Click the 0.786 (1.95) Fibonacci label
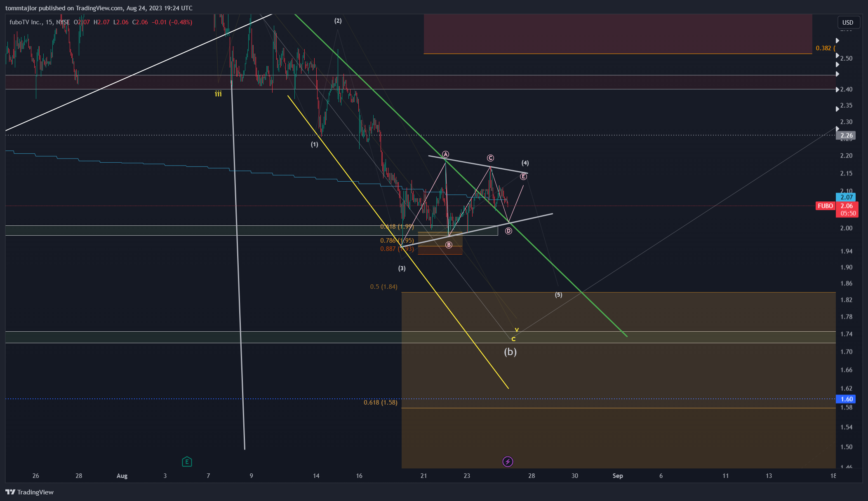868x501 pixels. [x=397, y=240]
